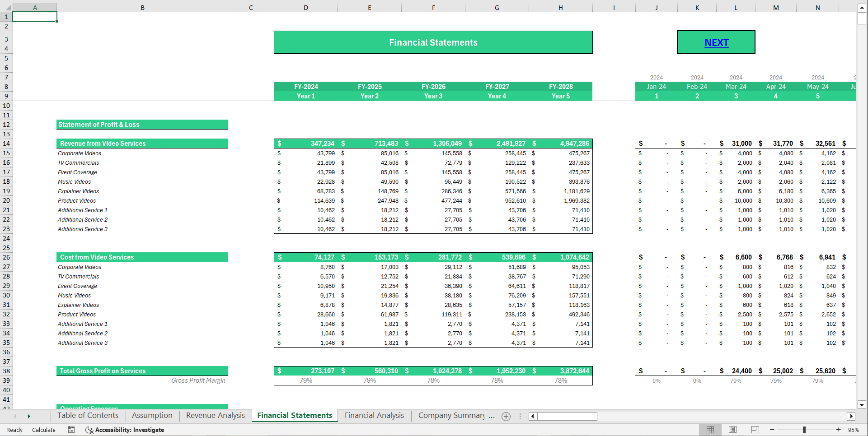
Task: Click the NEXT navigation button
Action: click(716, 42)
